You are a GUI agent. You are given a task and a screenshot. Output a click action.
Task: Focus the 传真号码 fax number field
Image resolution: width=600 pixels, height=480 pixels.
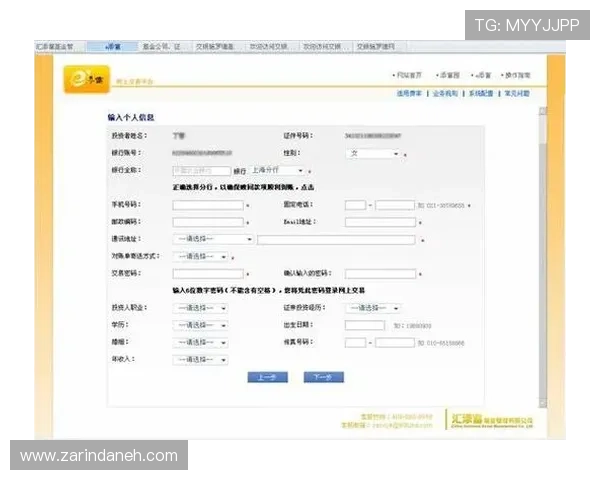pyautogui.click(x=395, y=343)
